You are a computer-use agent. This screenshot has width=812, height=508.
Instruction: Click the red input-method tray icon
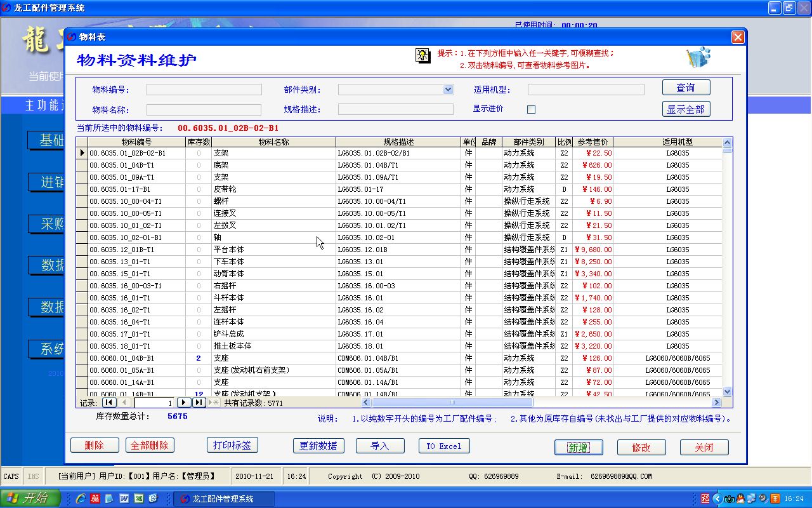click(x=706, y=498)
